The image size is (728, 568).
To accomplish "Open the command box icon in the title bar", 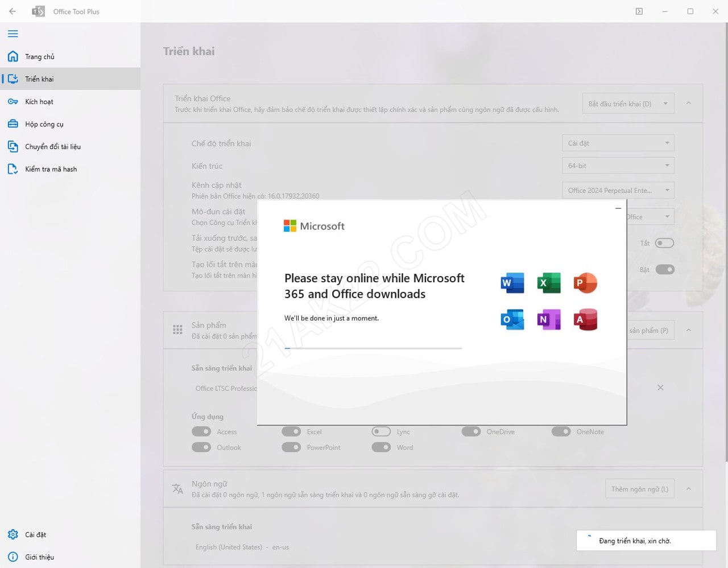I will pyautogui.click(x=639, y=11).
